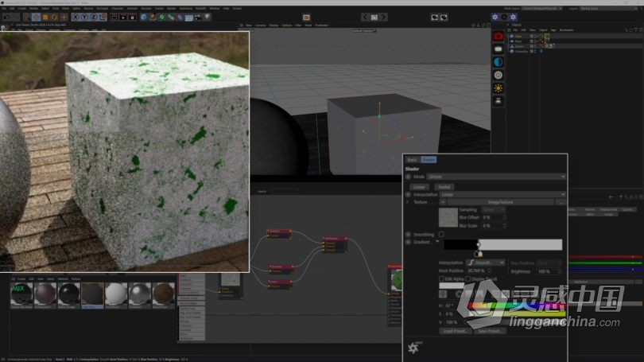This screenshot has width=644, height=362.
Task: Switch to the Basic tab
Action: point(412,160)
